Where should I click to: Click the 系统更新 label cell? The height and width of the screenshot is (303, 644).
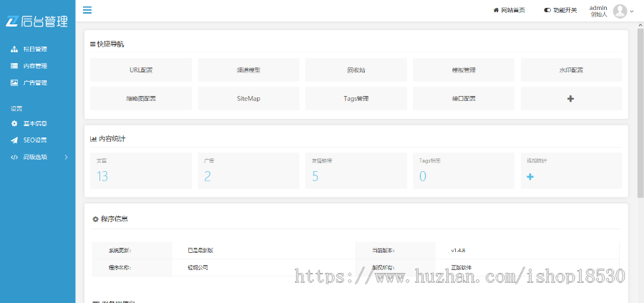click(132, 251)
